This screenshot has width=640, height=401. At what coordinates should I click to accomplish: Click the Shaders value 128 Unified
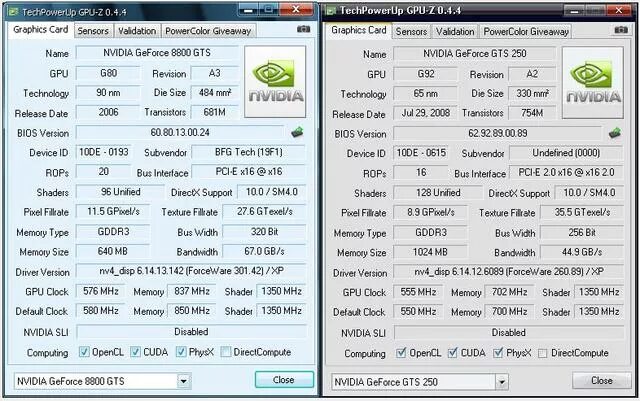[438, 193]
